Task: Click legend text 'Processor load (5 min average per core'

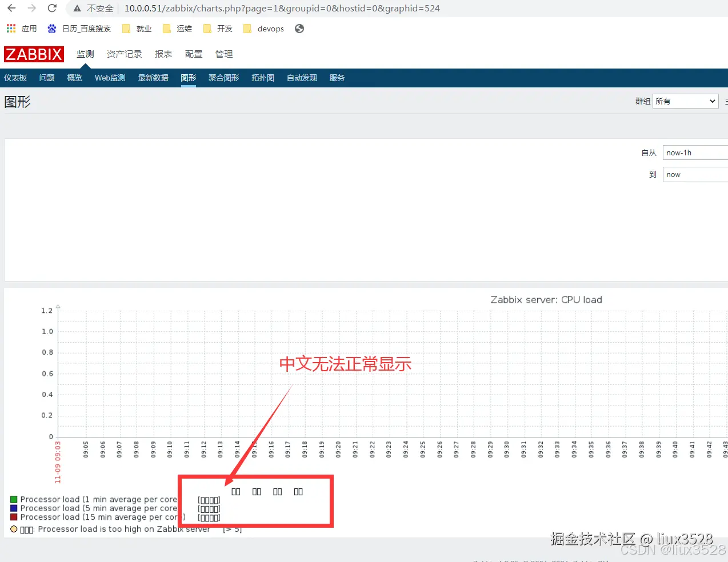Action: tap(99, 508)
